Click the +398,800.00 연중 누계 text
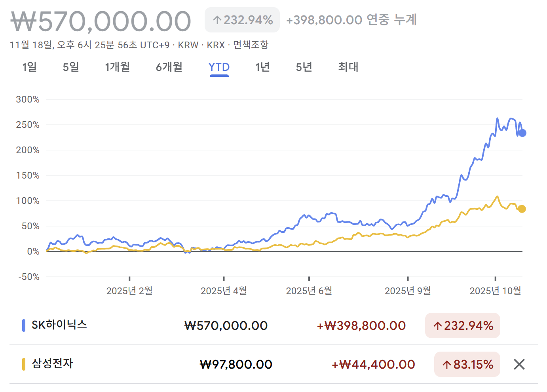Viewport: 547px width, 392px height. pyautogui.click(x=351, y=20)
